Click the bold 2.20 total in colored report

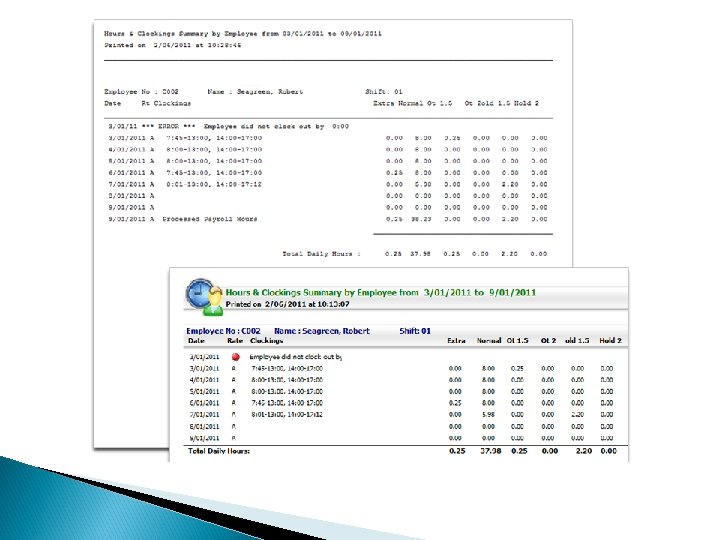tap(584, 451)
